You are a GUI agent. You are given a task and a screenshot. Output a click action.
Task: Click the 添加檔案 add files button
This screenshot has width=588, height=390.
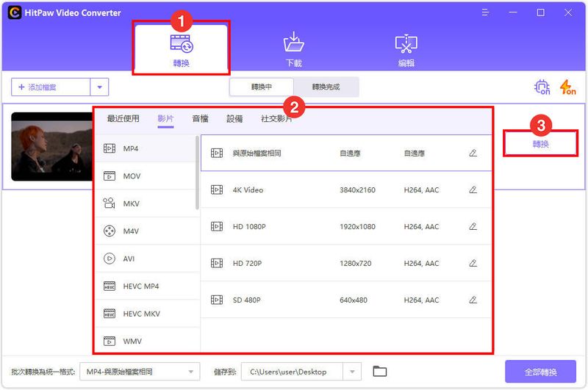click(x=51, y=87)
